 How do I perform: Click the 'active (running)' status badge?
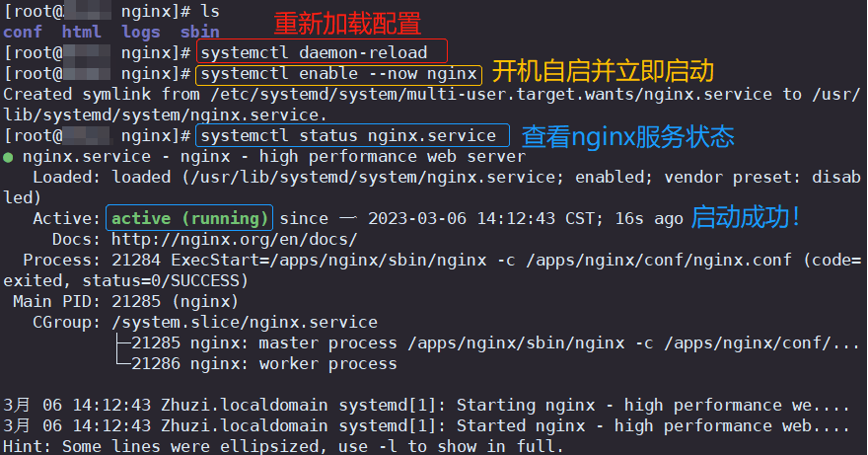(189, 218)
